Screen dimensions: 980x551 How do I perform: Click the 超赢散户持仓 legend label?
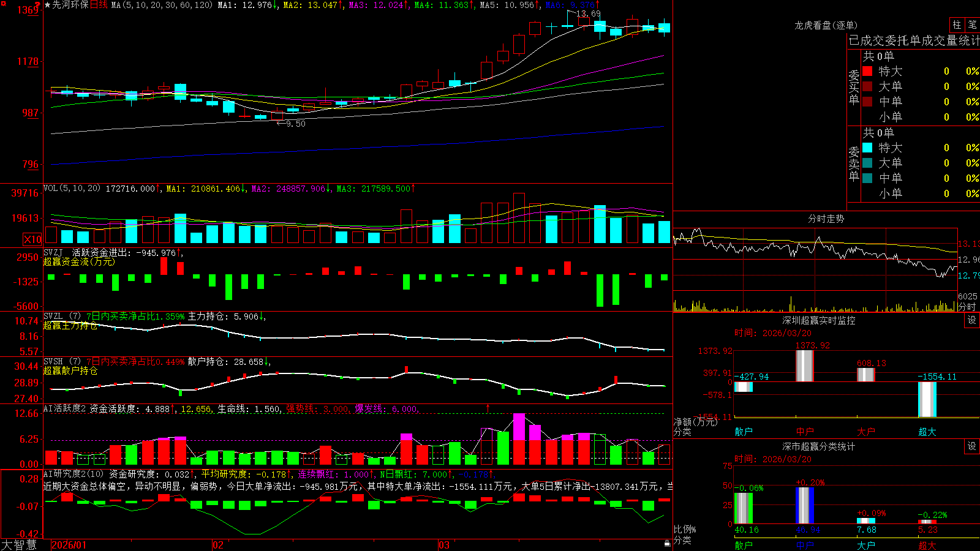point(70,370)
